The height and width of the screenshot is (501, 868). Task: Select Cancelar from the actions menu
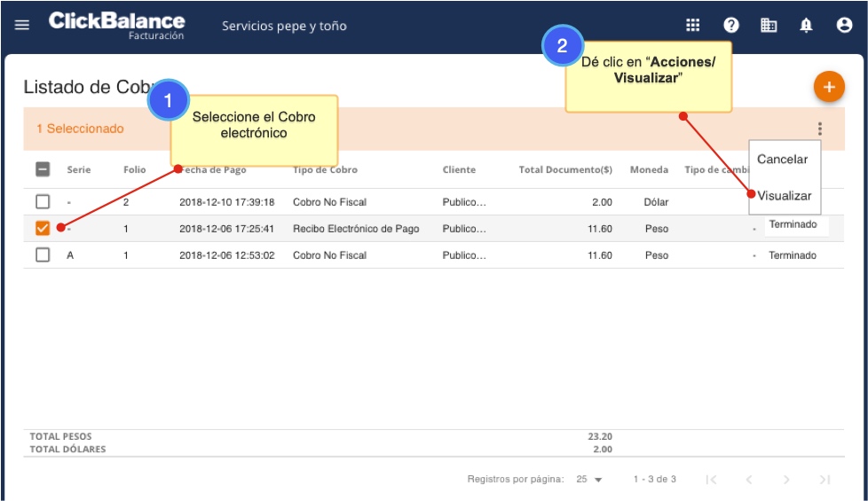782,160
